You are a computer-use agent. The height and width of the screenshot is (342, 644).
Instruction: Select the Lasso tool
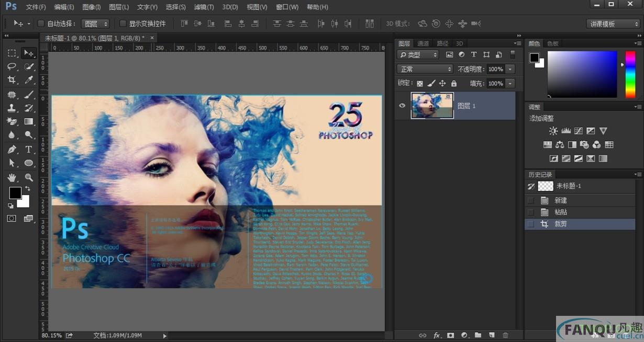pyautogui.click(x=12, y=66)
